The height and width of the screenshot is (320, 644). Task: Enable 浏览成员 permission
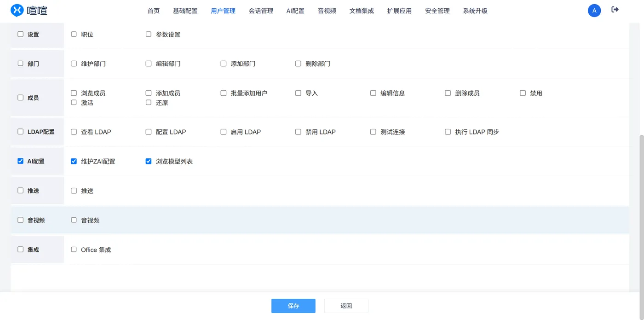[74, 93]
